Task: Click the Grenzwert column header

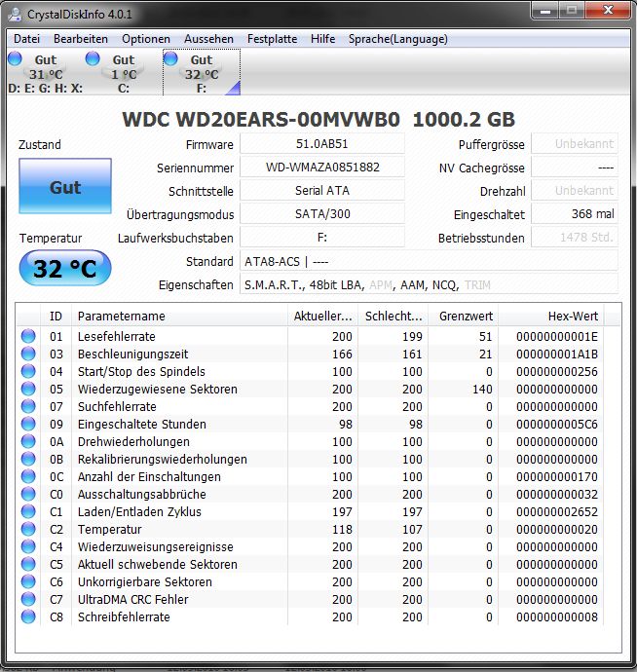Action: pyautogui.click(x=464, y=317)
